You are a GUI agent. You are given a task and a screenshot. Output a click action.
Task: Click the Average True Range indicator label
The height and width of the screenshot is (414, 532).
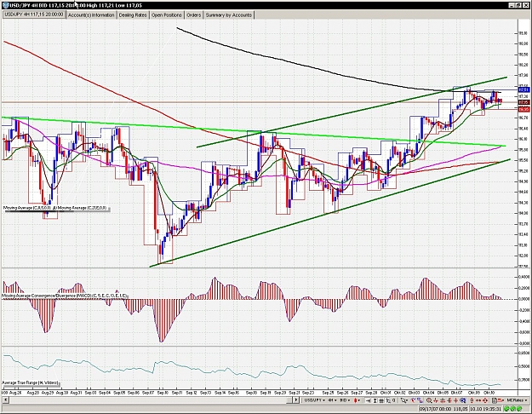[30, 382]
